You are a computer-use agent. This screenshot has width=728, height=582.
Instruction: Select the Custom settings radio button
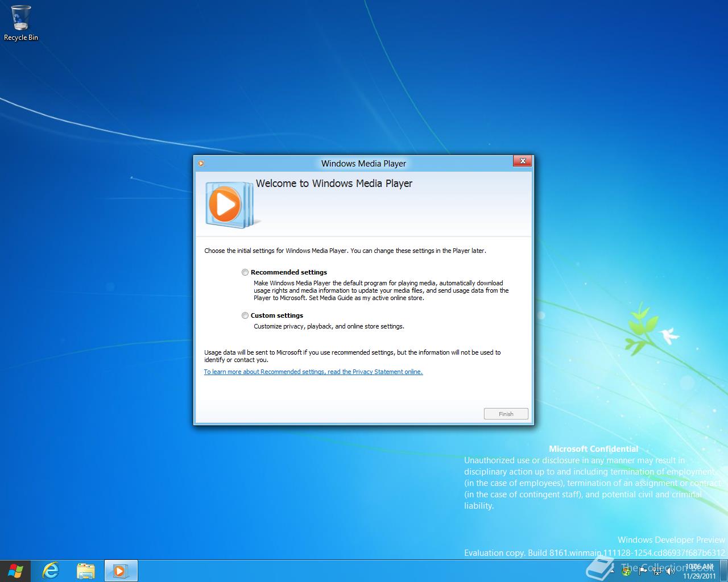click(245, 315)
